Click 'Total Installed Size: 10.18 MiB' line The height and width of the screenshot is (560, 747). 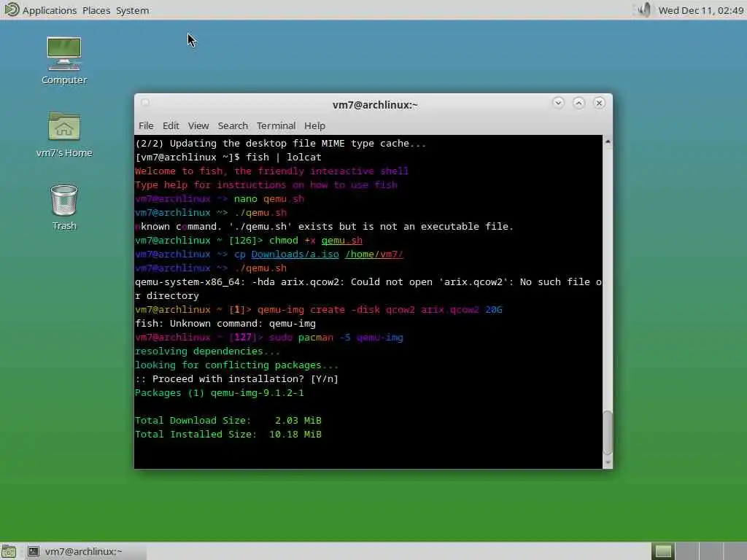pyautogui.click(x=228, y=435)
